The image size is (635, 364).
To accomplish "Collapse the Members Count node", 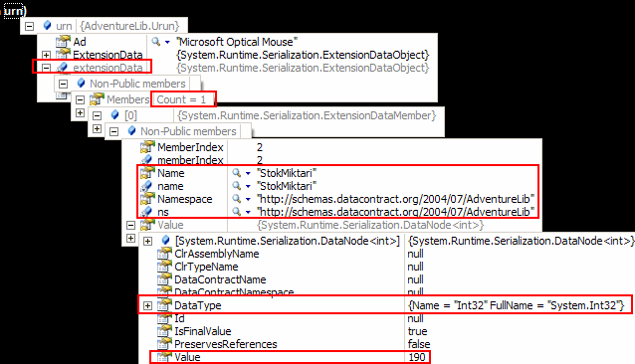I will tap(81, 99).
